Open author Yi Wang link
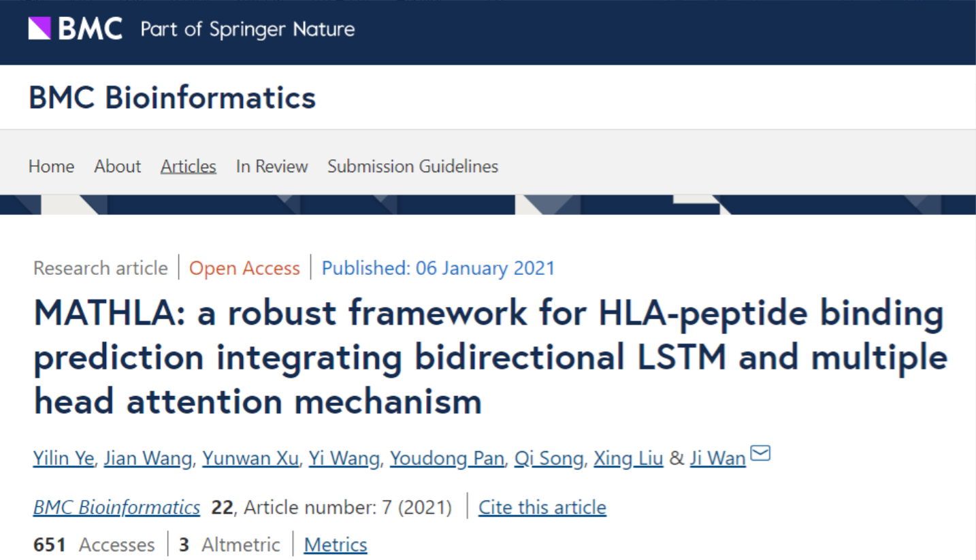976x560 pixels. point(344,459)
